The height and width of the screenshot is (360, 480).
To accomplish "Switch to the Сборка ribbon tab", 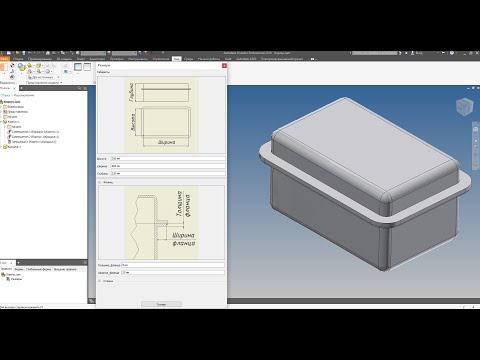I will point(18,59).
